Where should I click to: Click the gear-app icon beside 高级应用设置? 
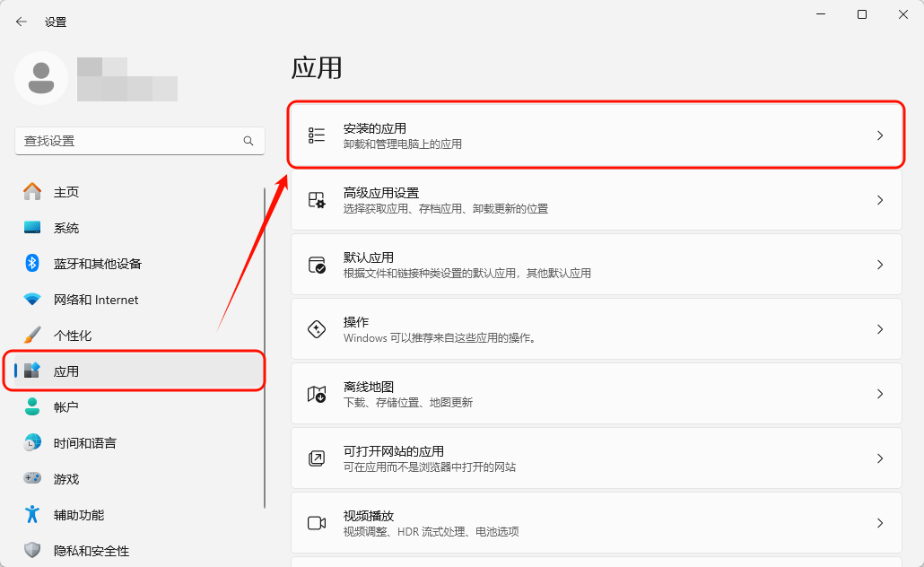click(x=317, y=200)
